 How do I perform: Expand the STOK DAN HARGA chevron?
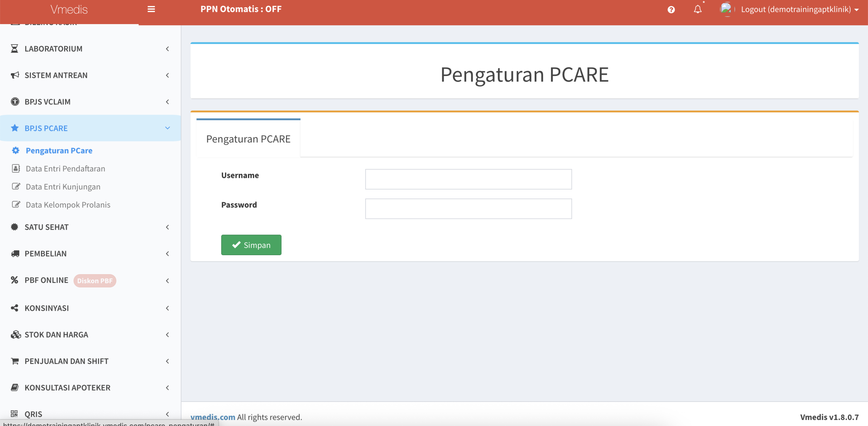click(x=167, y=335)
